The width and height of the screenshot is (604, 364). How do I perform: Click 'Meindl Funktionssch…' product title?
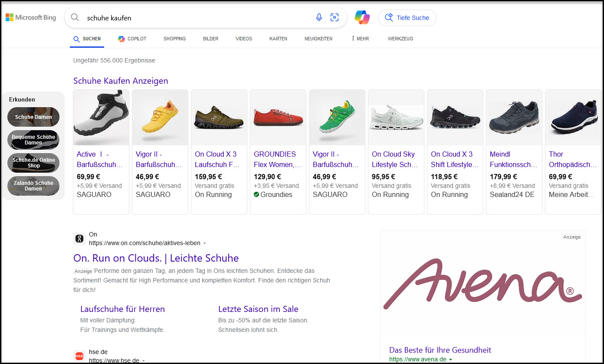click(x=513, y=159)
